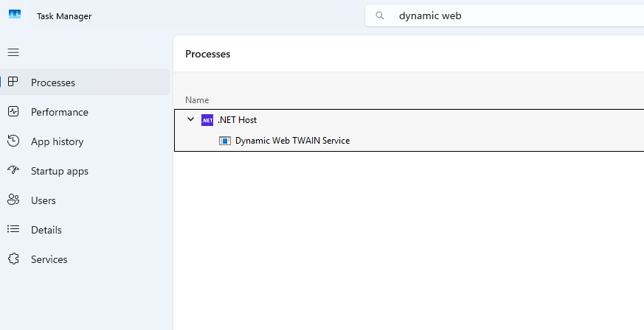Collapse the .NET Host process group
Screen dimensions: 644x330
coord(190,119)
